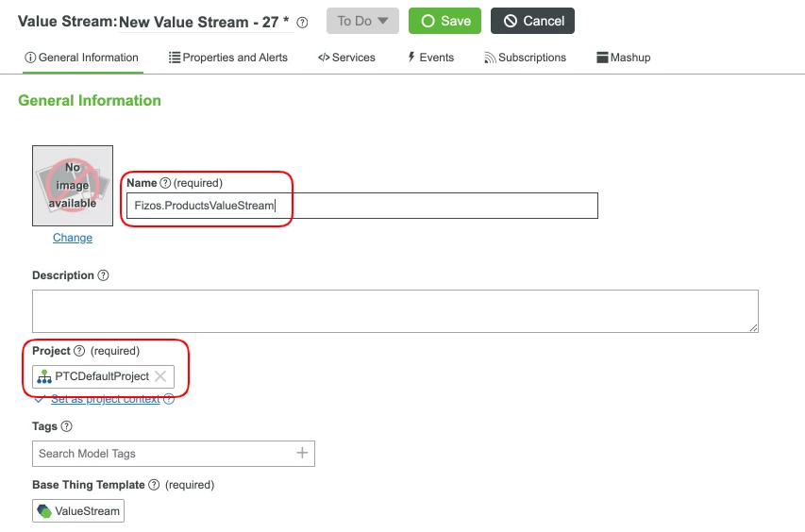Click the Search Model Tags field
805x532 pixels.
pyautogui.click(x=173, y=454)
